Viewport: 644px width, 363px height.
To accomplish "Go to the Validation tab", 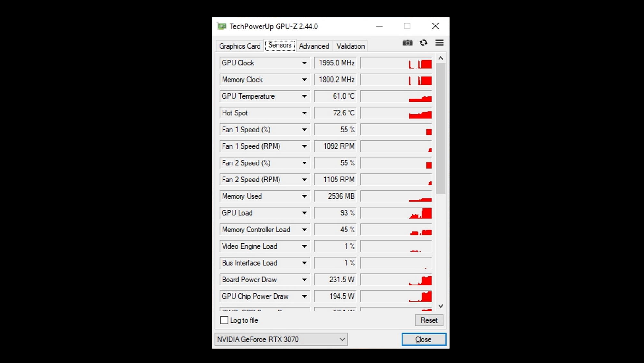I will coord(350,46).
